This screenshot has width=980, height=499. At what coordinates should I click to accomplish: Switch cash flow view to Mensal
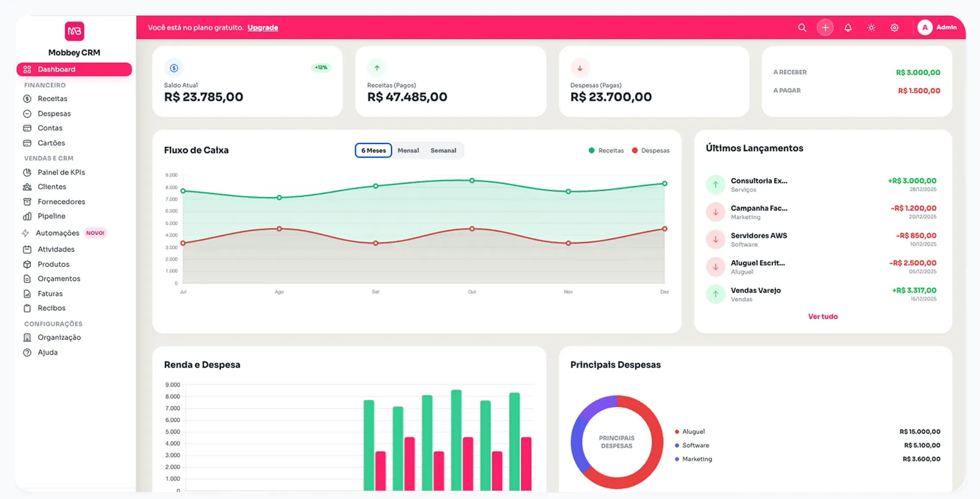[x=408, y=150]
